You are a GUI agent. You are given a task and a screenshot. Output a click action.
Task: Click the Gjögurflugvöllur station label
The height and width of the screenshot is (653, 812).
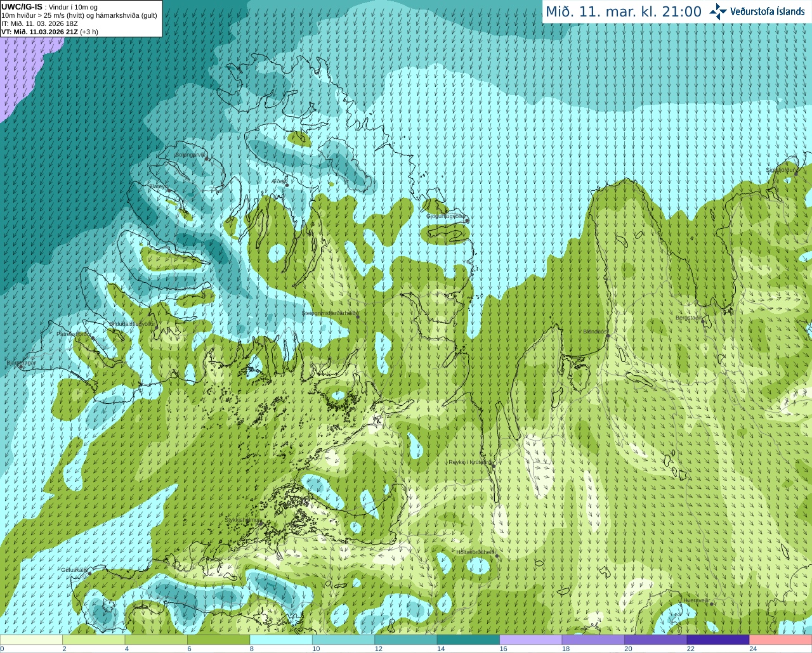click(447, 216)
